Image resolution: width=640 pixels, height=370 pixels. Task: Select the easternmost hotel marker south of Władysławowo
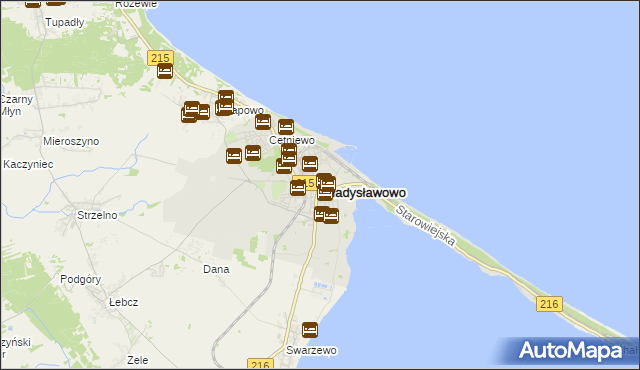click(331, 216)
